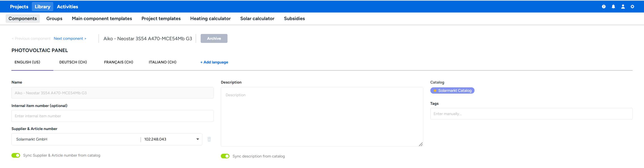Click into the Tags input field
The image size is (644, 168).
[x=531, y=114]
